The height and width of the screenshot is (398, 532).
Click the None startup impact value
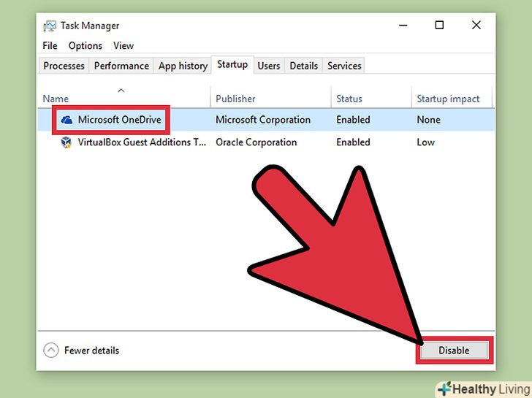coord(428,120)
